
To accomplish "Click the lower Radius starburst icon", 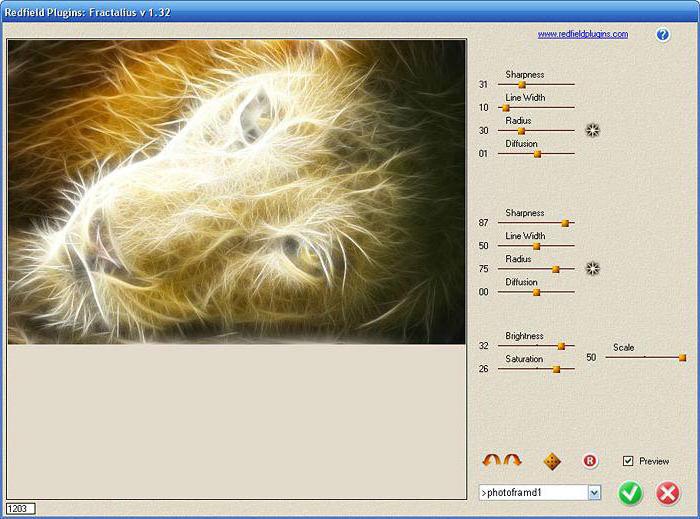I will (x=592, y=269).
